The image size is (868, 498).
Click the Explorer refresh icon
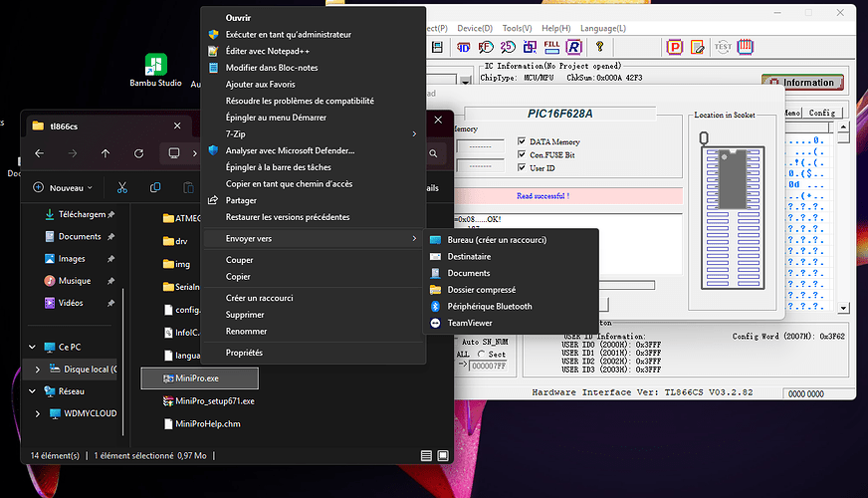(138, 153)
